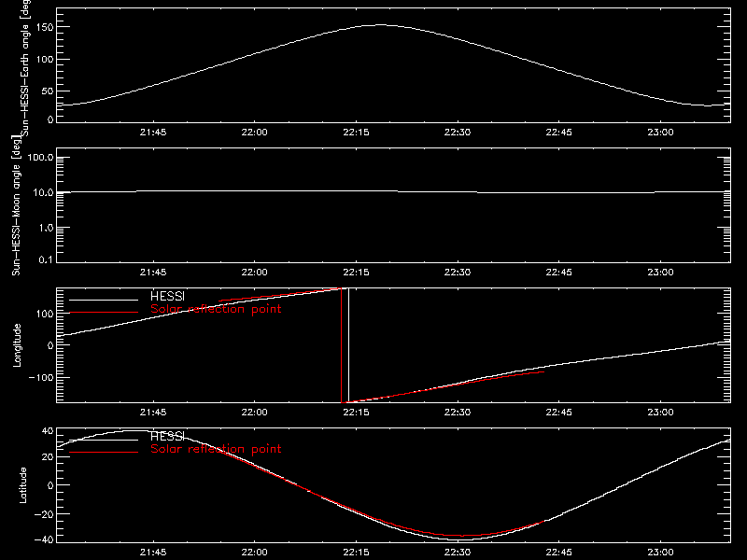This screenshot has width=747, height=560.
Task: Click the -20 tick on Latitude axis
Action: point(44,514)
